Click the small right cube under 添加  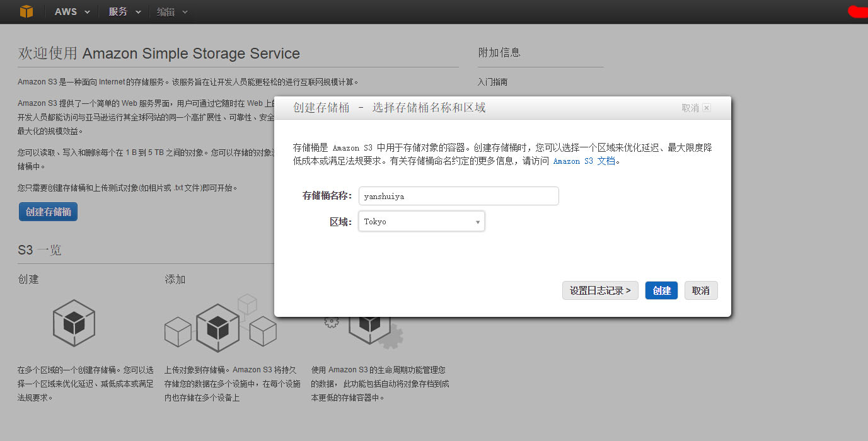coord(263,331)
